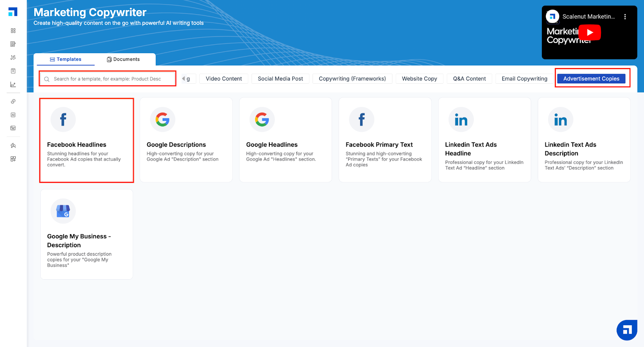Click the Scalenut logo in the sidebar

[x=13, y=12]
